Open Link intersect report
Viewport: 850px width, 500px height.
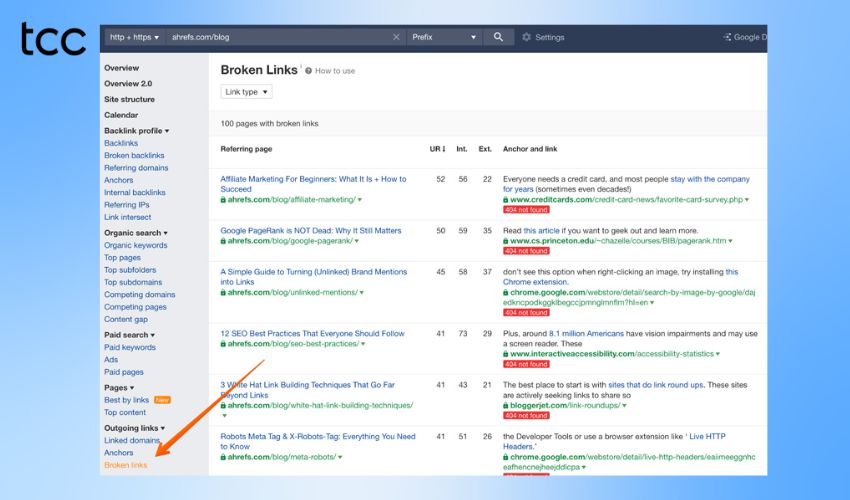point(127,217)
